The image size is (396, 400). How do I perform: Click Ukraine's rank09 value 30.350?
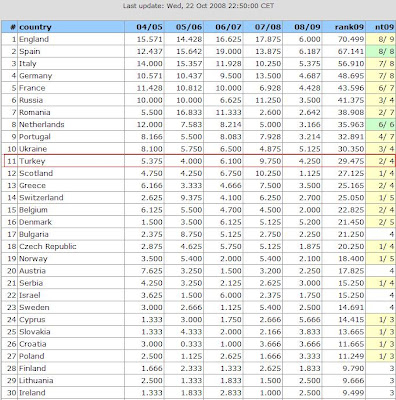[x=351, y=149]
